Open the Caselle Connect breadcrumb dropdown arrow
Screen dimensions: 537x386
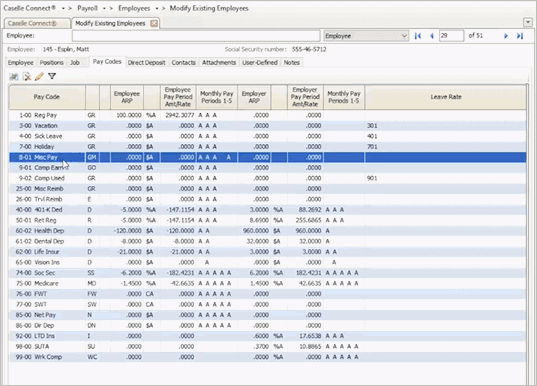63,8
